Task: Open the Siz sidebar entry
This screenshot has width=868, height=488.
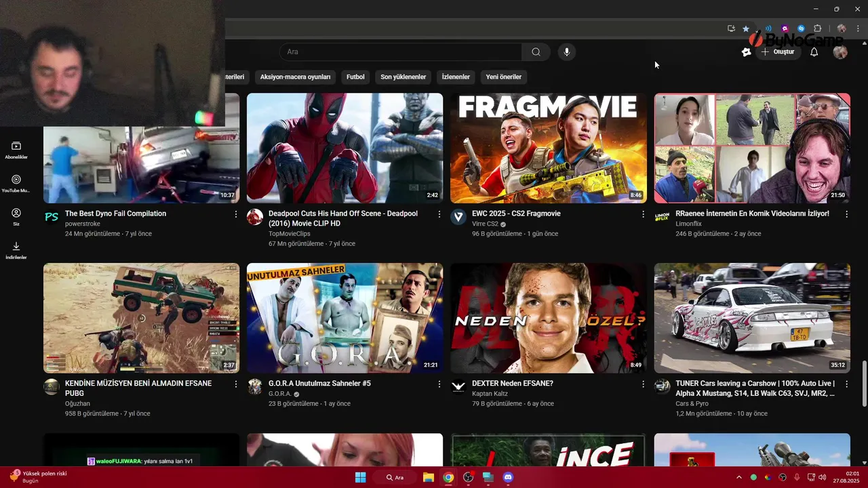Action: tap(16, 217)
